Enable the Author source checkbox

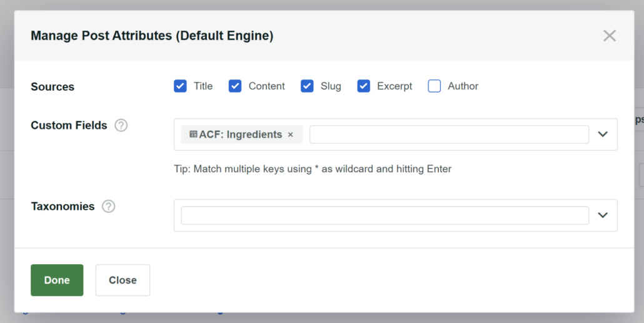[x=435, y=86]
